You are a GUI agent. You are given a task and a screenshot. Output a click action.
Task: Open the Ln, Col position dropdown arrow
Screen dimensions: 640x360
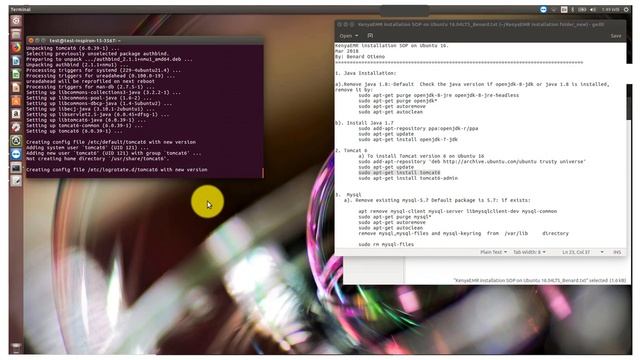pyautogui.click(x=602, y=252)
